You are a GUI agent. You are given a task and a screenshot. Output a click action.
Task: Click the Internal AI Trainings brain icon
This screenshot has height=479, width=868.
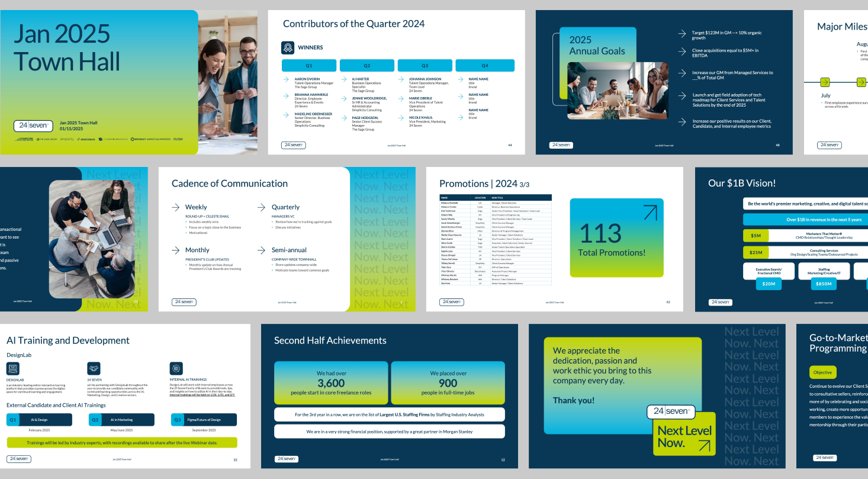coord(176,369)
